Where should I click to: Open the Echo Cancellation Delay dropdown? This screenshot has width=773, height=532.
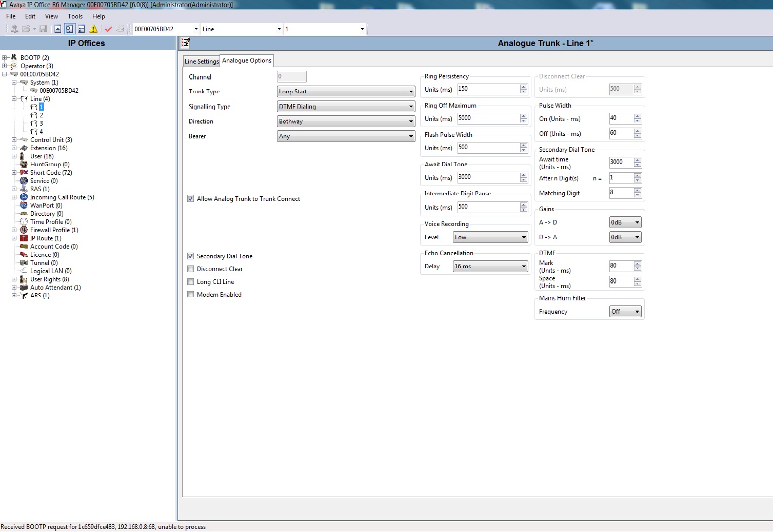click(490, 266)
